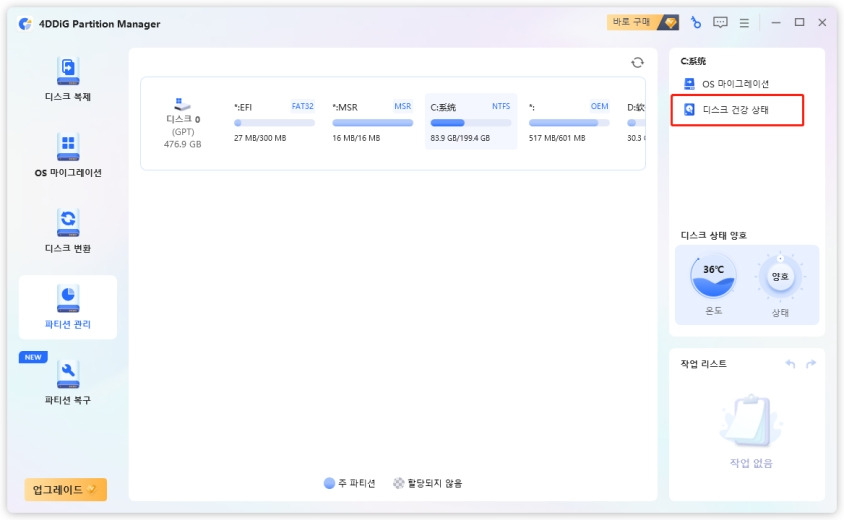
Task: Select the OEM partition 517 MB/601 MB
Action: tap(568, 122)
